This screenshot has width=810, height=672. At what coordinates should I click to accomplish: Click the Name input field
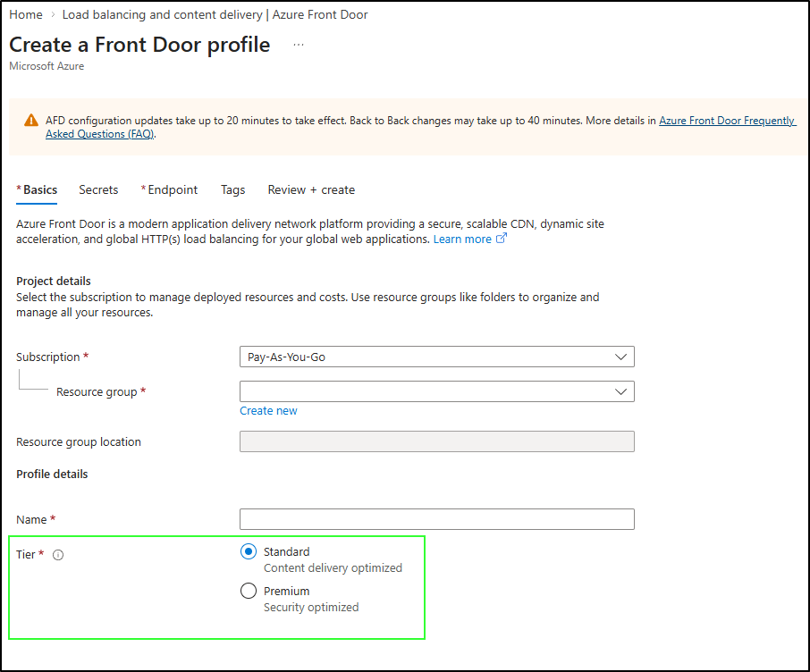(437, 519)
